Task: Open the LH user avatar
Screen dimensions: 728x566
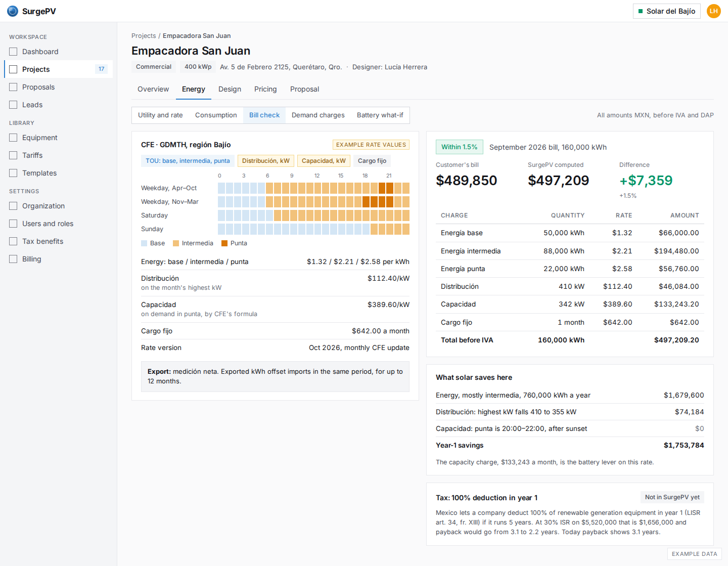Action: click(714, 11)
